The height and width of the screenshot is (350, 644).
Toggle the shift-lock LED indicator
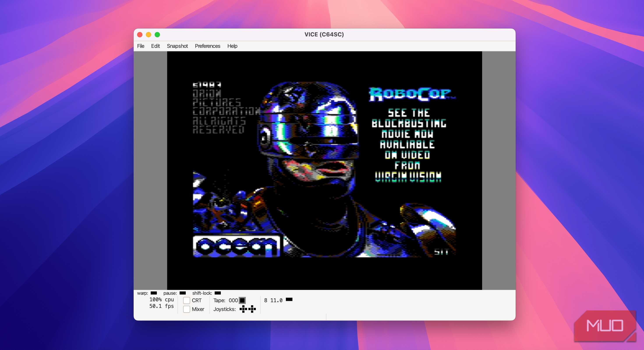[x=218, y=293]
